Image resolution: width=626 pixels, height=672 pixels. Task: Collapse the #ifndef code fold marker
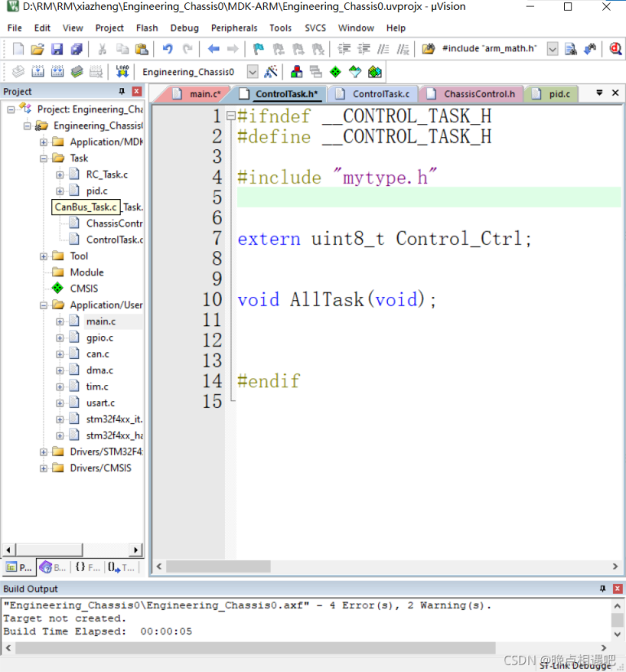231,116
